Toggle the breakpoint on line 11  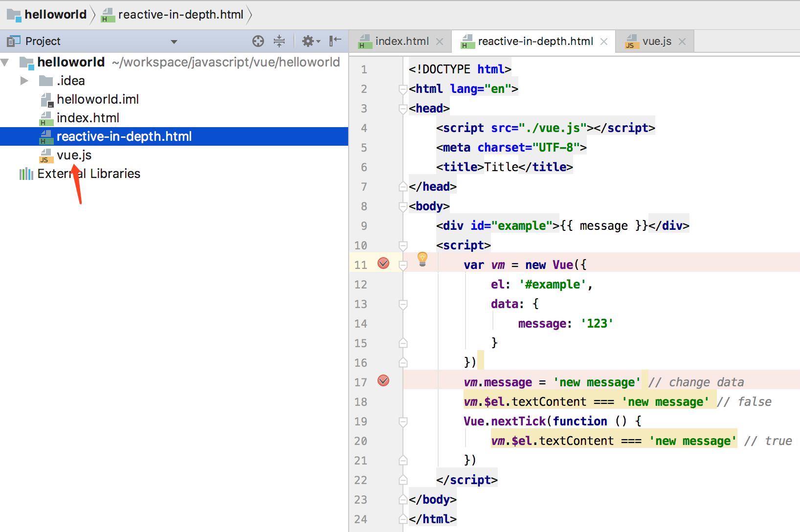click(383, 264)
